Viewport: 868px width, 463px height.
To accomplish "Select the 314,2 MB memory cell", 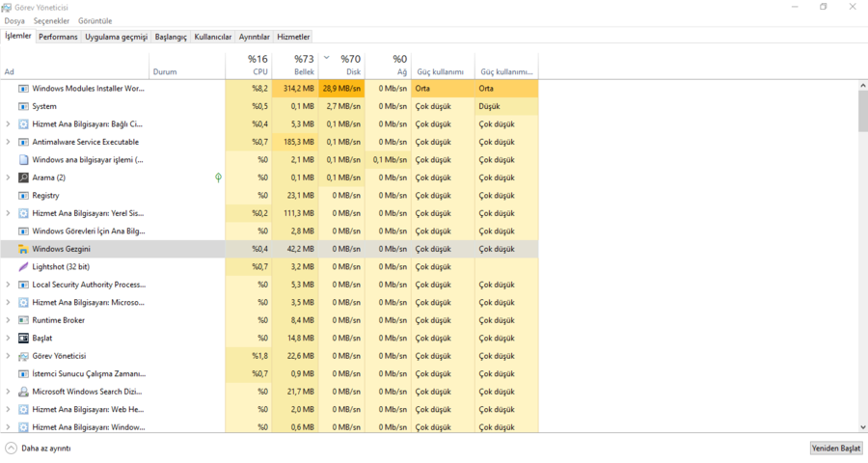I will (x=295, y=89).
